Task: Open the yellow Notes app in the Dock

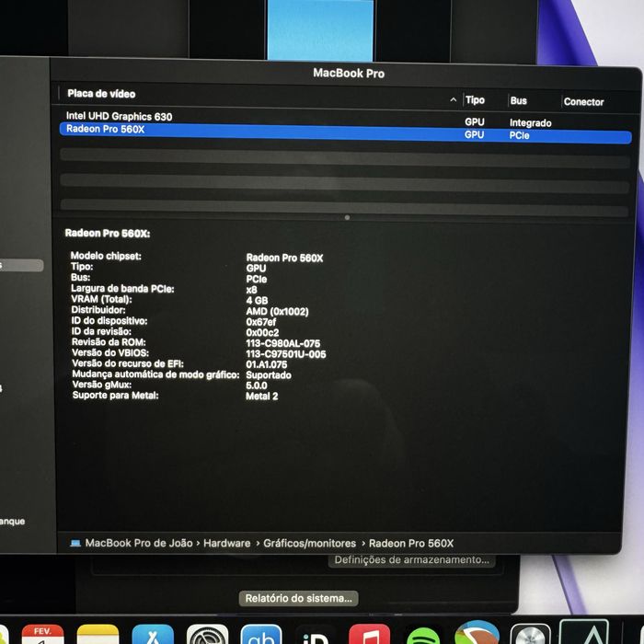Action: [98, 634]
